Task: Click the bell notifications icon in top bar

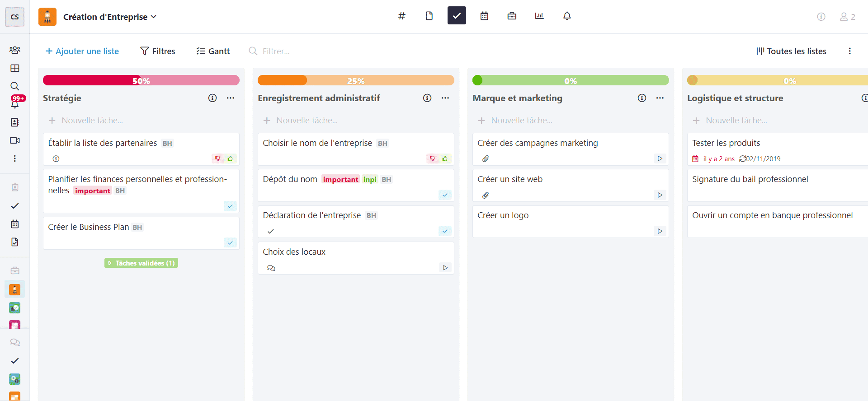Action: click(x=567, y=16)
